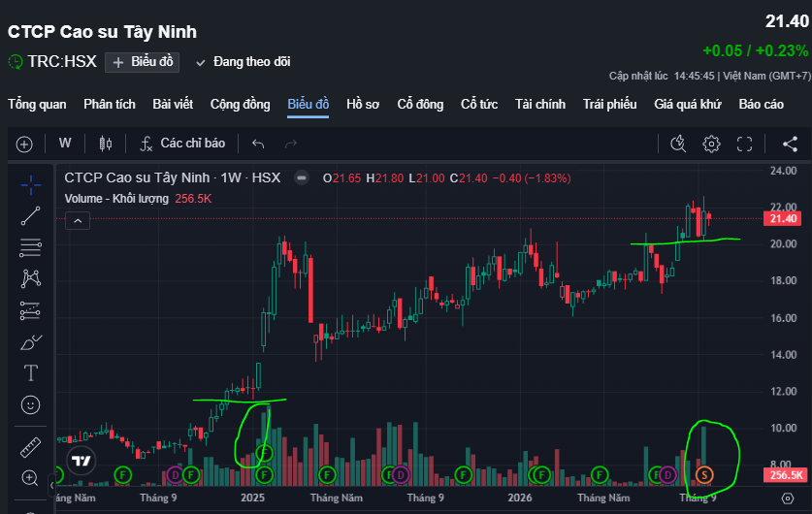Click the 21.40 current price label
Image resolution: width=812 pixels, height=514 pixels.
[783, 218]
